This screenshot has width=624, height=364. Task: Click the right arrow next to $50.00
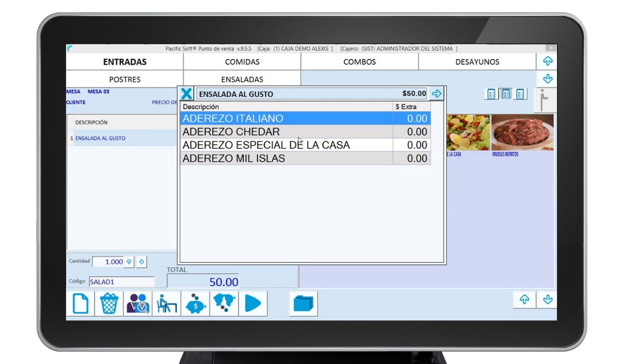(437, 94)
